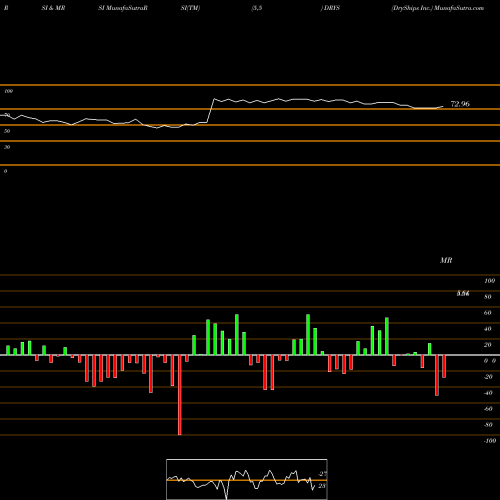Click the 'MR' panel label
Screen dimensions: 500x500
pyautogui.click(x=446, y=260)
